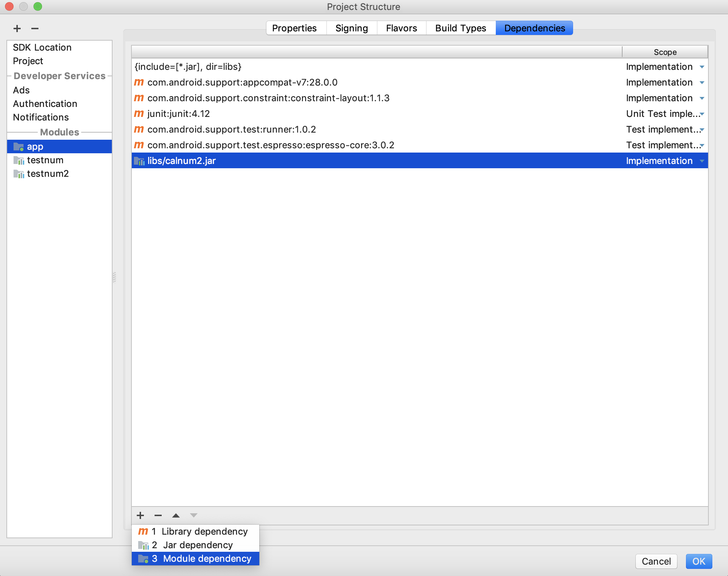This screenshot has height=576, width=728.
Task: Select the app module label
Action: tap(35, 146)
